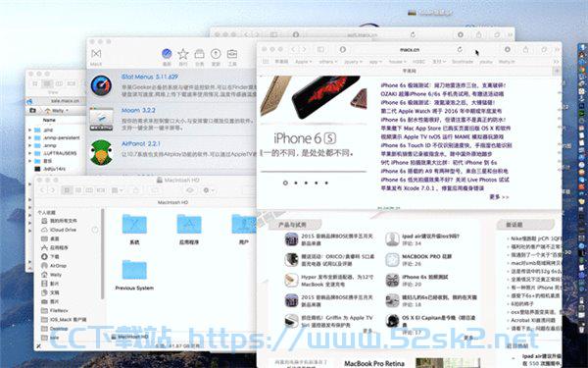The width and height of the screenshot is (588, 368).
Task: Select the first carousel dot under iPhone 6s banner
Action: 285,183
